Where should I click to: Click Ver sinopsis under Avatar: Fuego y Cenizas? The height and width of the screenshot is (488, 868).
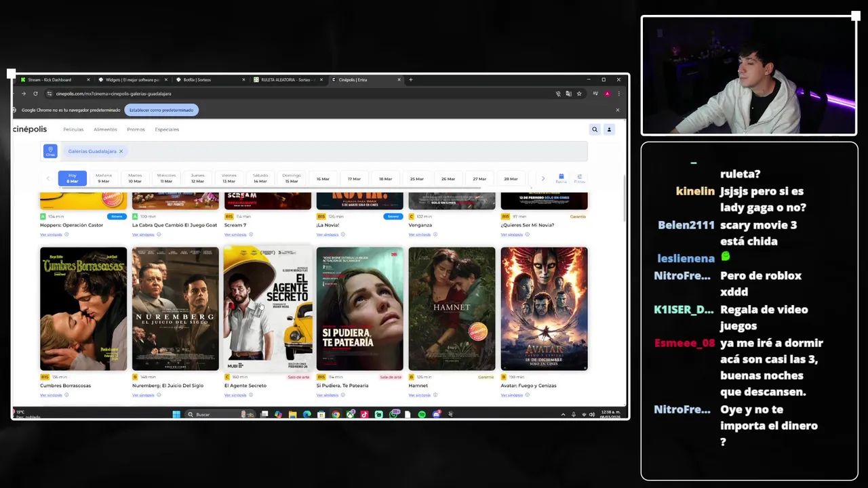coord(512,395)
